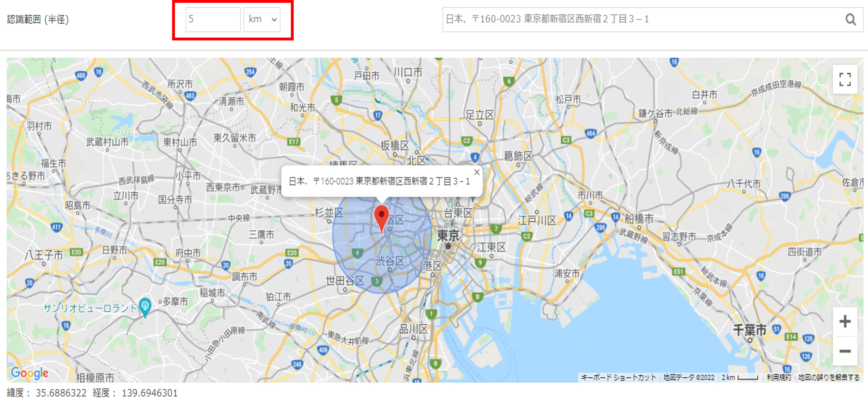Click the 葛飾区 label on the map
Image resolution: width=868 pixels, height=401 pixels.
tap(518, 156)
